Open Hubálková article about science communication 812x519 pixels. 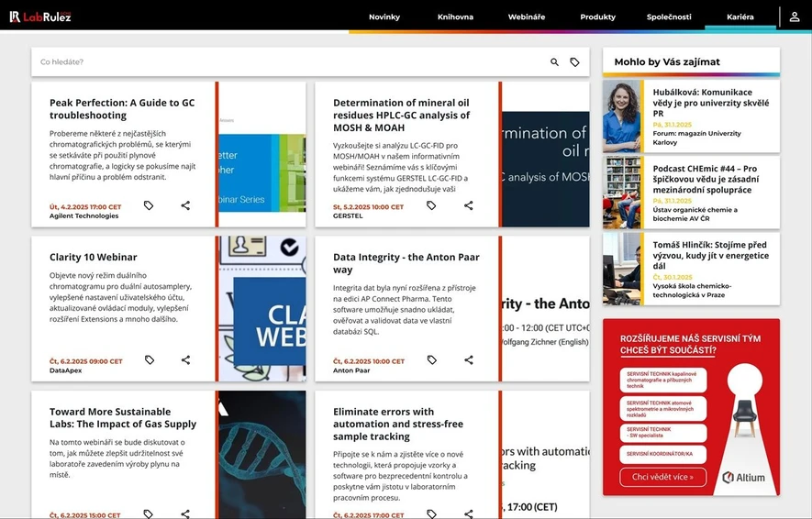(703, 103)
